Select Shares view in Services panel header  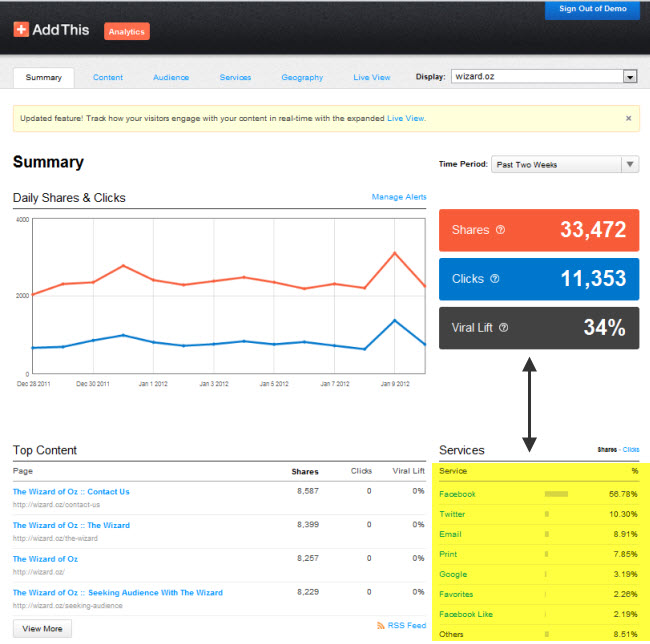point(607,450)
